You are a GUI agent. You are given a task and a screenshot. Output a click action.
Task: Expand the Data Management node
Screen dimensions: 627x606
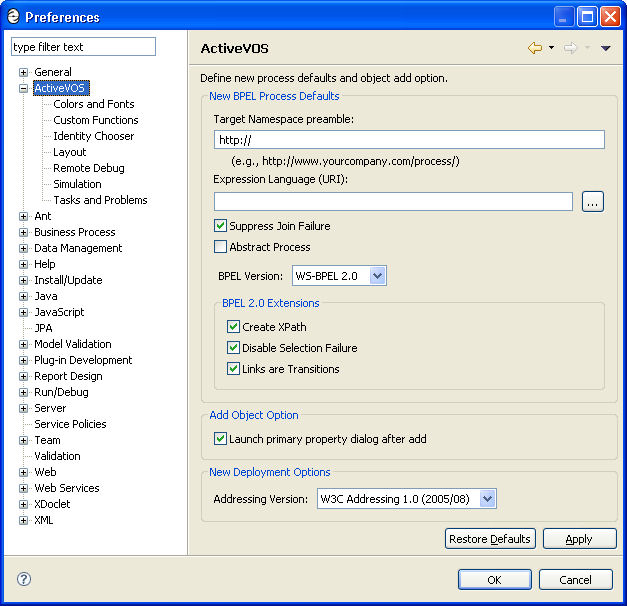[x=24, y=248]
